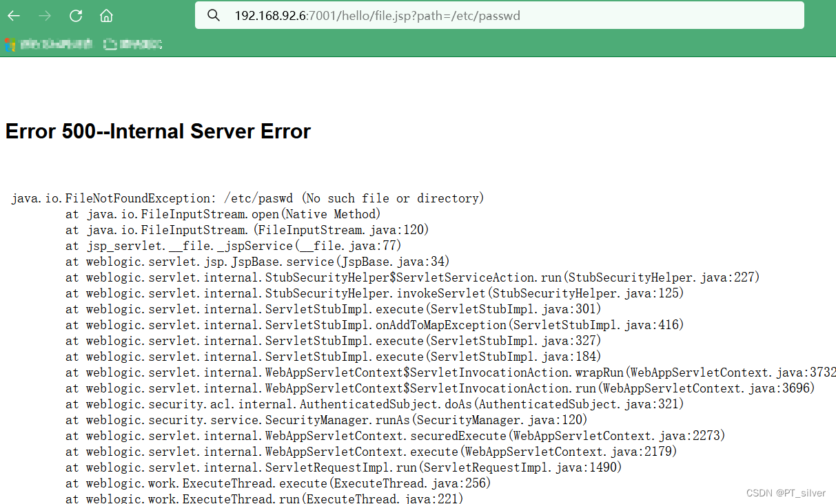836x504 pixels.
Task: Click the ServletRequestImpl.run stack line
Action: click(344, 468)
